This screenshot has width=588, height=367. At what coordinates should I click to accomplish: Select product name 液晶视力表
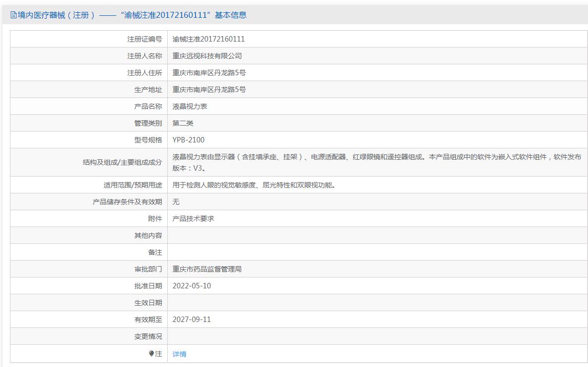click(190, 106)
